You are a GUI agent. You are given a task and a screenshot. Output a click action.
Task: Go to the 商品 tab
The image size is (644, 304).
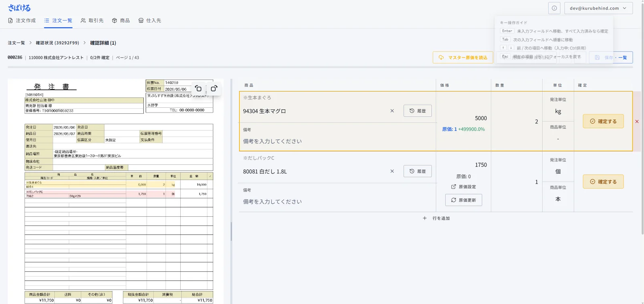pos(121,21)
